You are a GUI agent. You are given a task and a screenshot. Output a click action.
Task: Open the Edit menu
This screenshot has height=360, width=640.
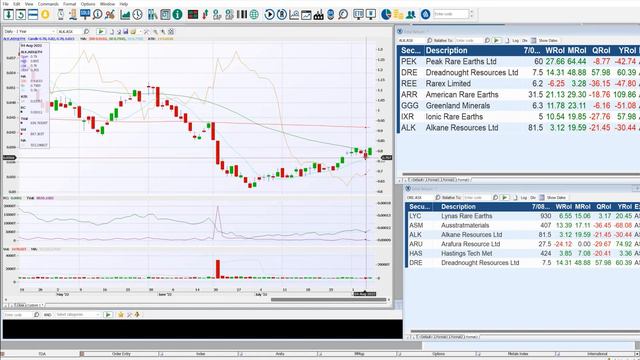click(x=17, y=4)
